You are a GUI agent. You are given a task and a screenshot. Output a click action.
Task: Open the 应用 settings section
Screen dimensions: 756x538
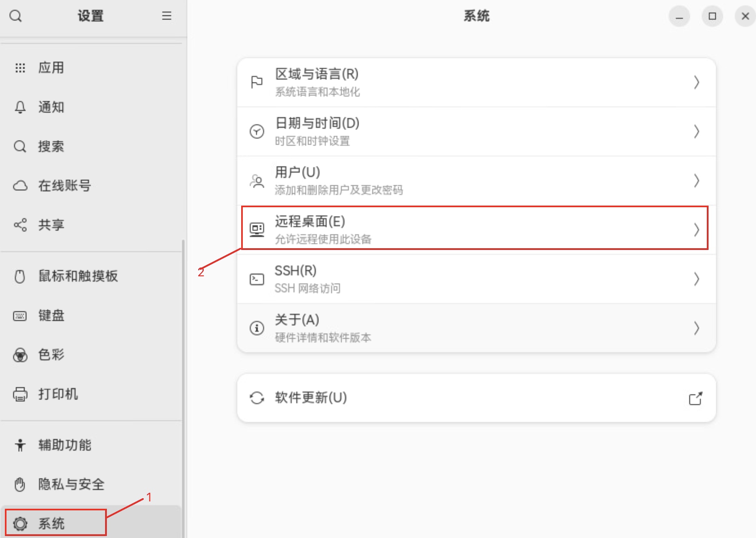click(51, 68)
